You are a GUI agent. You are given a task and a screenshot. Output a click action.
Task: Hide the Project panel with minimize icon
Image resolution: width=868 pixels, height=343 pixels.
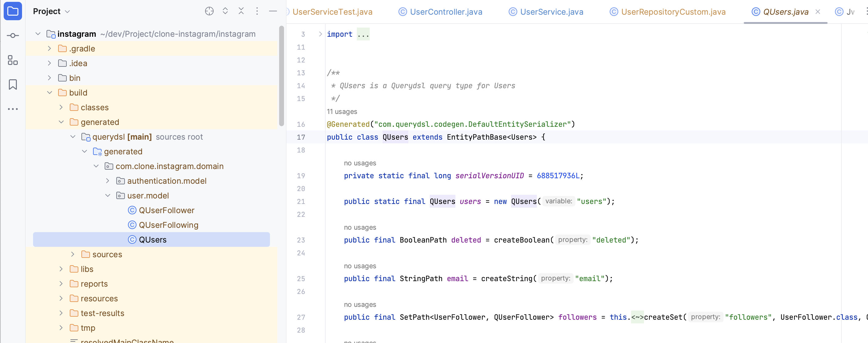coord(273,11)
